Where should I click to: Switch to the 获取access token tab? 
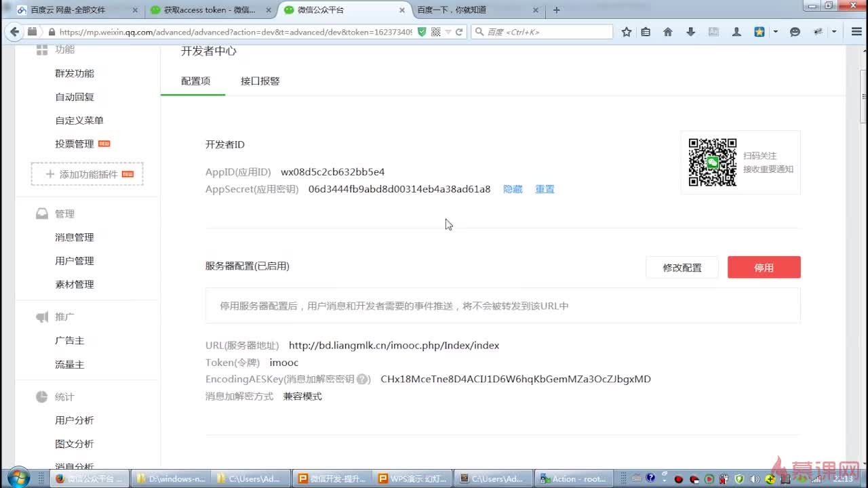(211, 10)
